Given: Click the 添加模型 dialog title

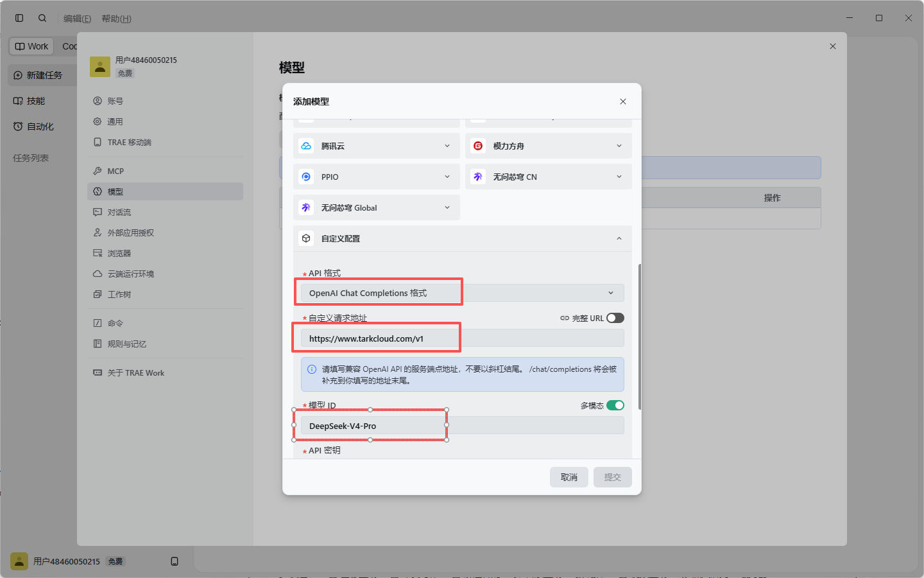Looking at the screenshot, I should coord(311,101).
